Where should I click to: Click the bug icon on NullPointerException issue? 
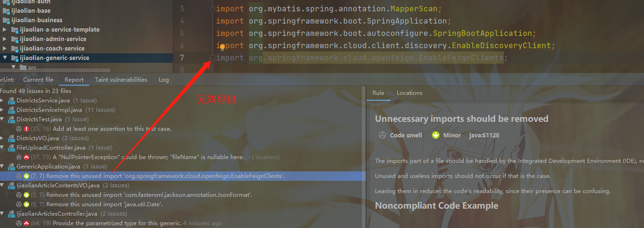(19, 157)
